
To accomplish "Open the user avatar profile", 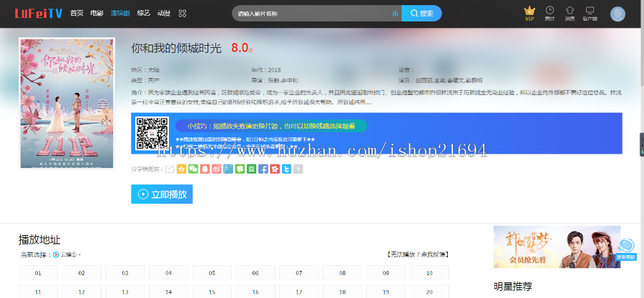I will (618, 14).
